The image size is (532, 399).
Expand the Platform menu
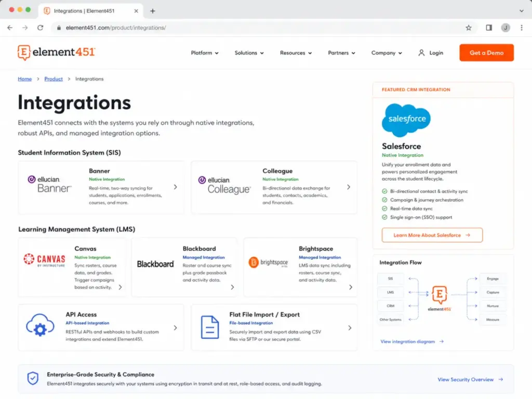pyautogui.click(x=205, y=53)
